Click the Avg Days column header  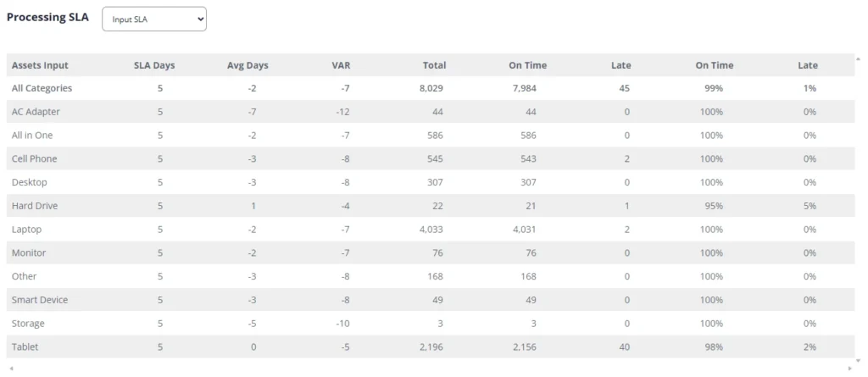click(247, 65)
